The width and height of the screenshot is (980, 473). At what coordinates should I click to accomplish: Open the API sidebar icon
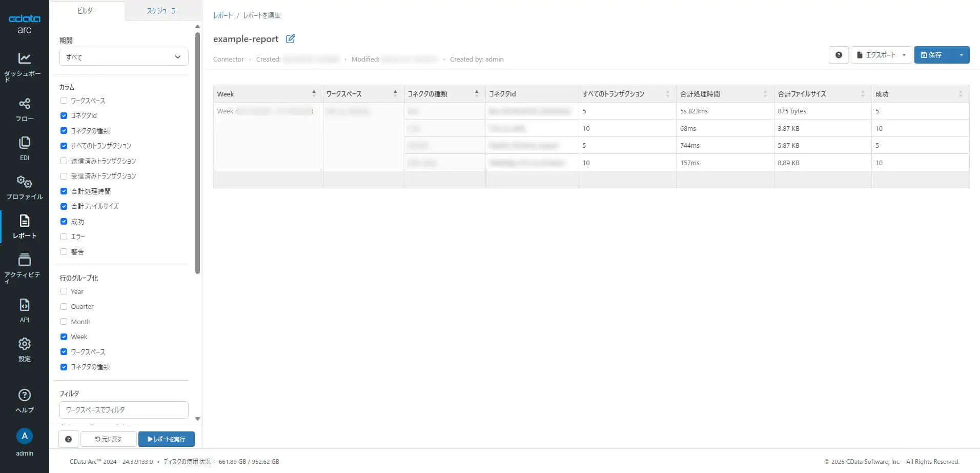click(x=24, y=305)
